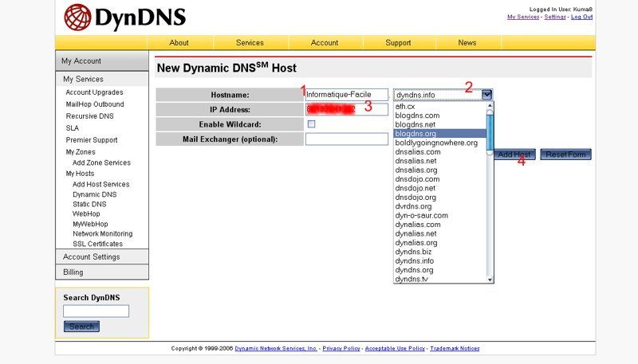This screenshot has height=364, width=638.
Task: Open the Billing sidebar section
Action: (x=73, y=272)
